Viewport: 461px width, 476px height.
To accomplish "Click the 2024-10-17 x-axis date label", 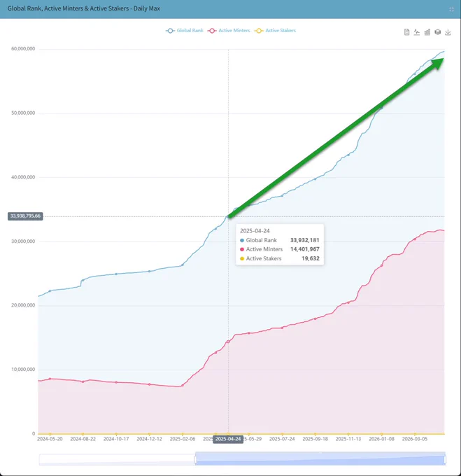I will [116, 439].
